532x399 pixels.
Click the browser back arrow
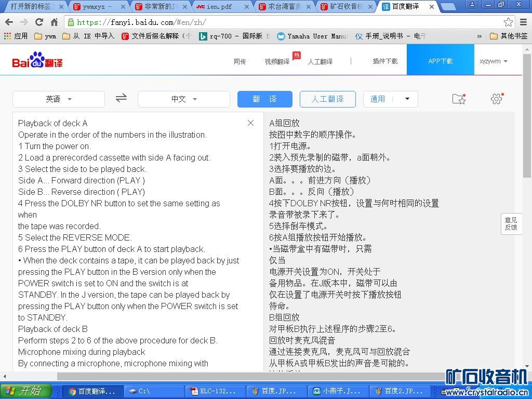(x=9, y=22)
